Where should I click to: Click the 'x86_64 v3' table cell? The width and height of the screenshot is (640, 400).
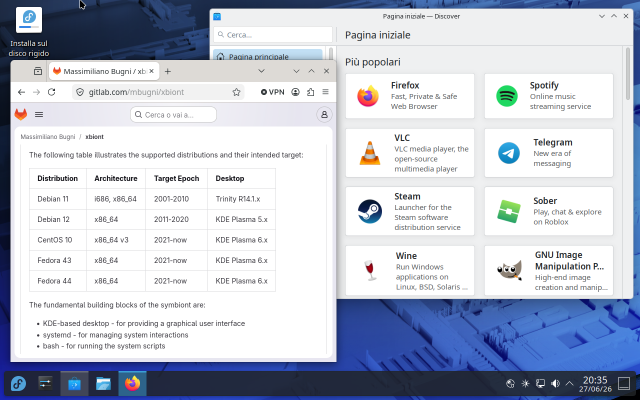point(116,240)
